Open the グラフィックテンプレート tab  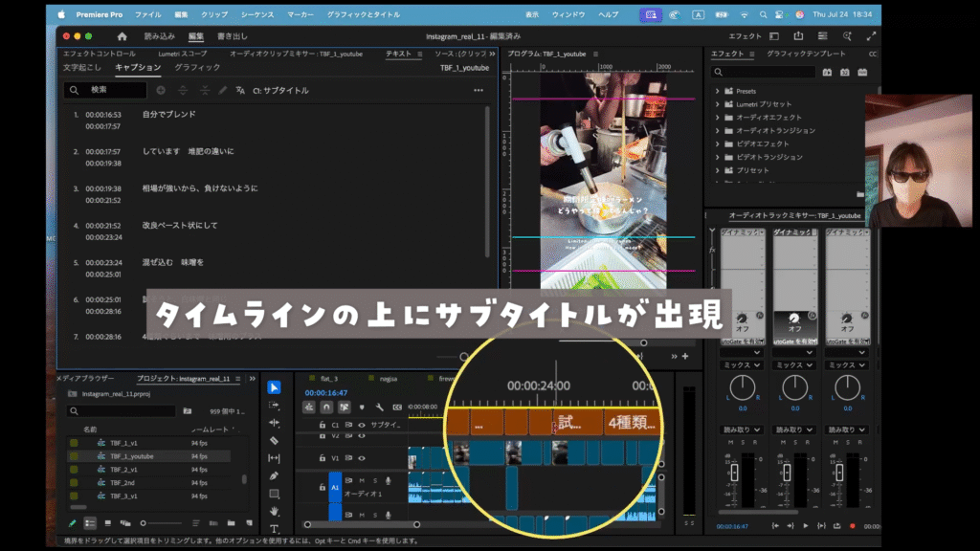[x=806, y=54]
